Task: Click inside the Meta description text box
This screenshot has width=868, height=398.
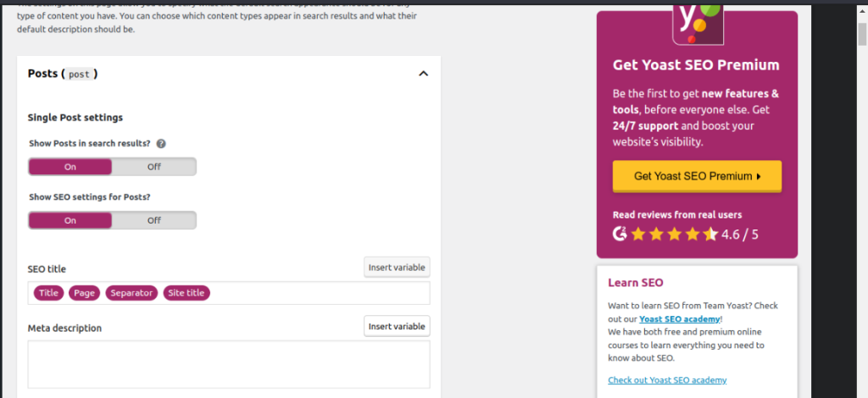Action: tap(228, 364)
